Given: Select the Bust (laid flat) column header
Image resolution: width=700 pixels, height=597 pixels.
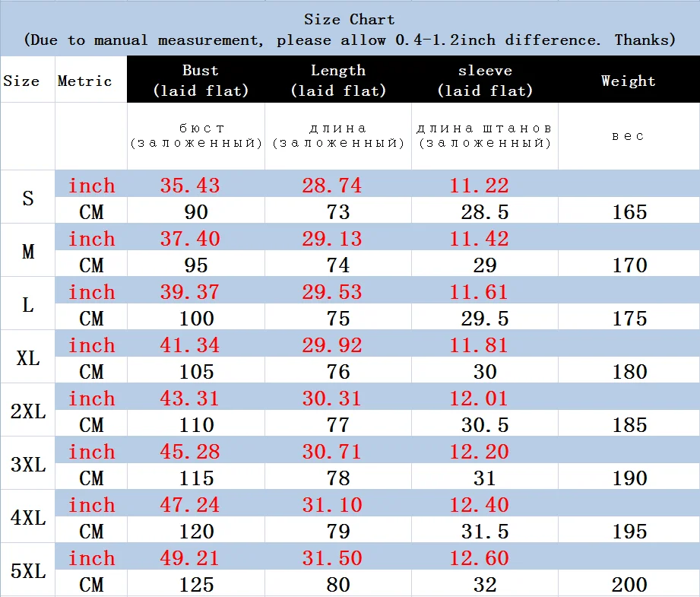Looking at the screenshot, I should pos(201,80).
